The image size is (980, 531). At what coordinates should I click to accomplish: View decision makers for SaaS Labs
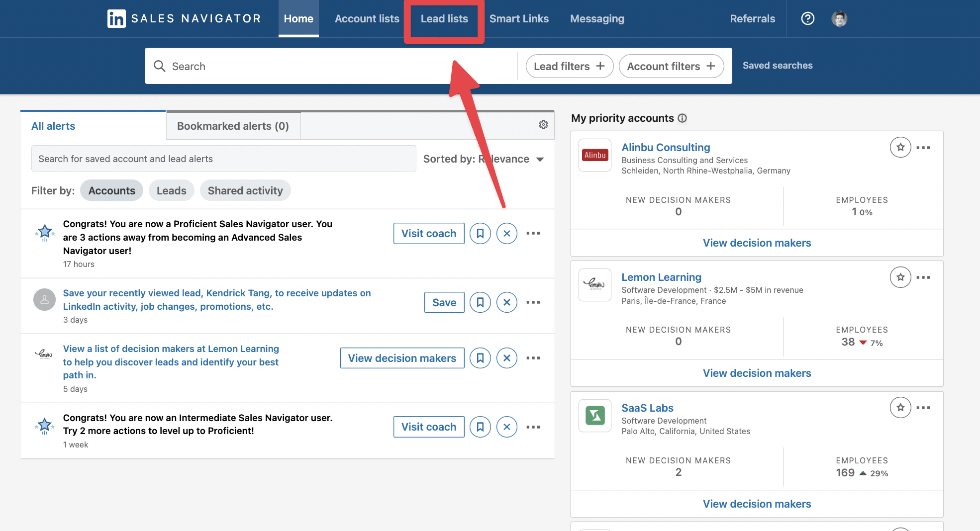coord(757,504)
